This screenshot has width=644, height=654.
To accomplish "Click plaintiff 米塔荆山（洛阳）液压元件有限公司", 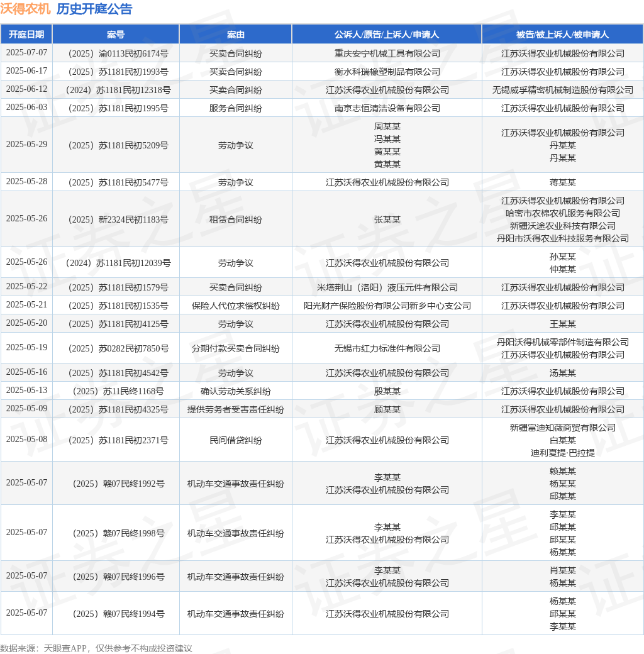I will coord(387,287).
